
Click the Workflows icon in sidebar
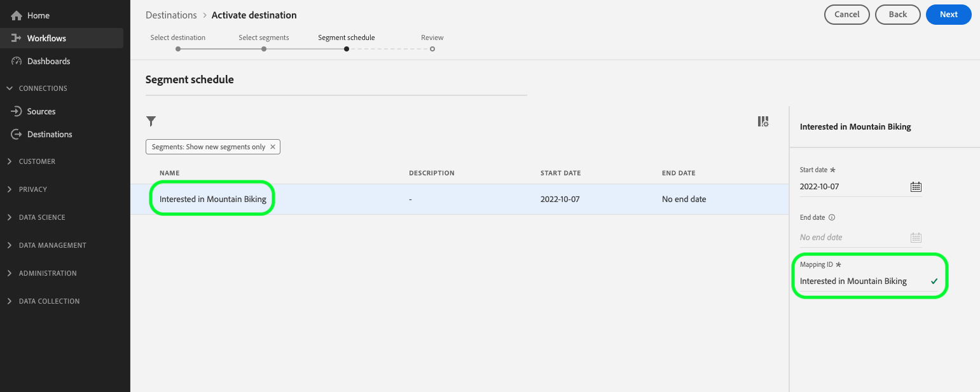click(x=17, y=38)
